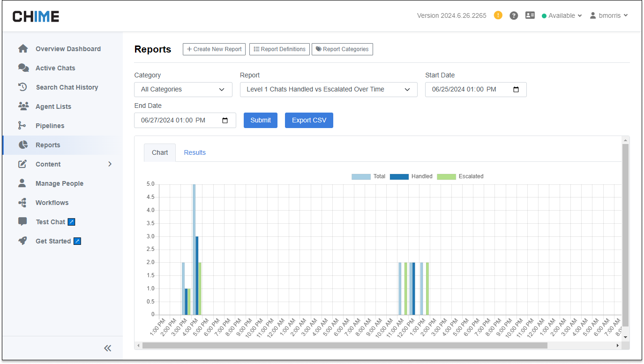Toggle Escalated series in chart legend
644x364 pixels.
pyautogui.click(x=460, y=176)
